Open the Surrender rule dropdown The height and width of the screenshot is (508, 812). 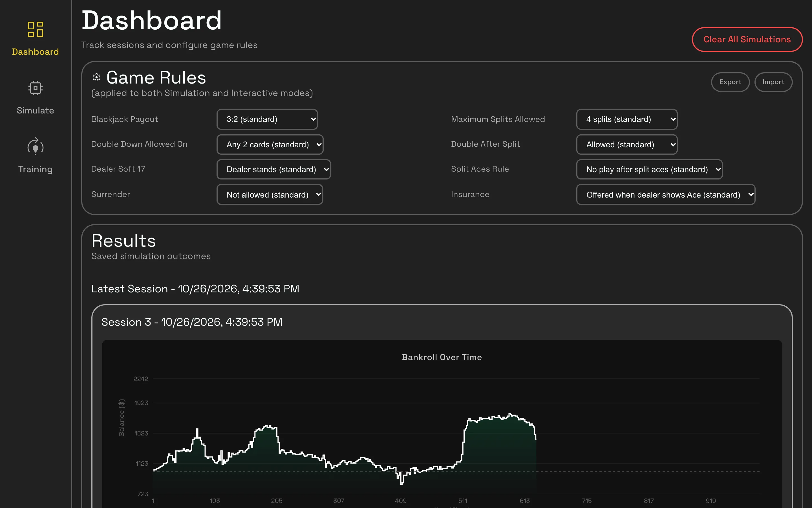click(270, 194)
